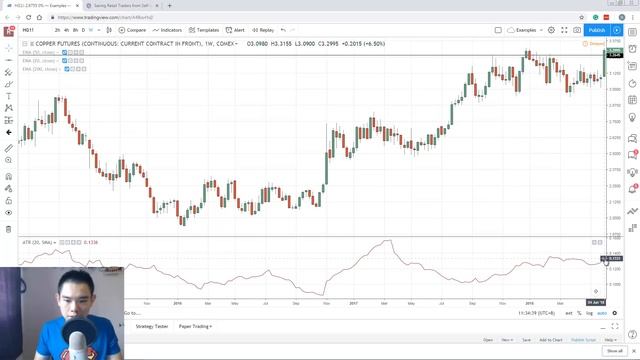Viewport: 640px width, 360px height.
Task: Select the 8h timeframe
Action: tap(76, 30)
